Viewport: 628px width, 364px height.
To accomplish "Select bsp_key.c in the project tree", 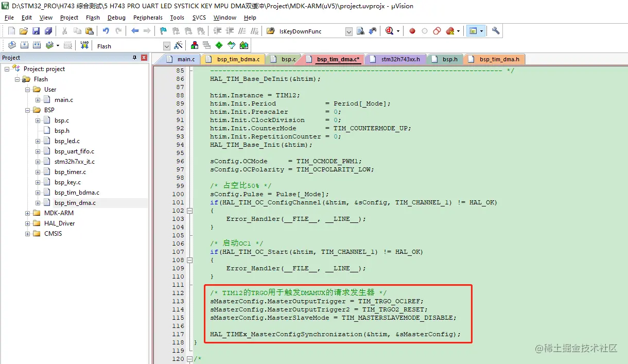I will pyautogui.click(x=67, y=182).
